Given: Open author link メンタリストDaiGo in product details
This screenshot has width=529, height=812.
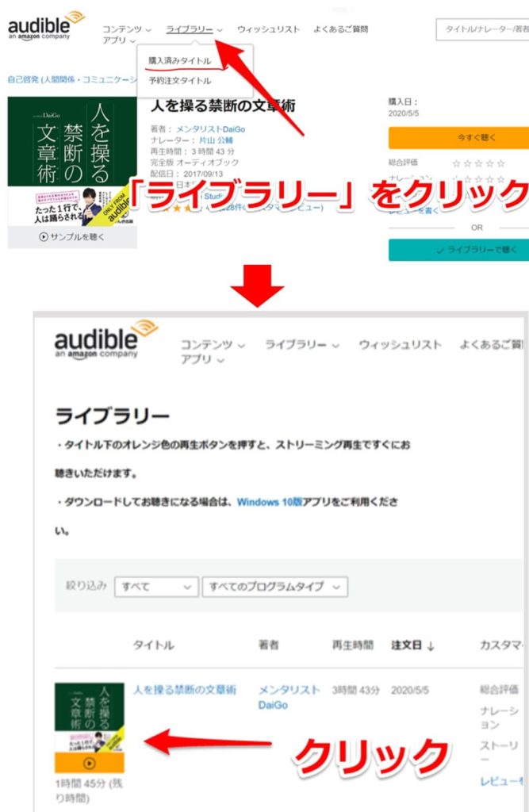Looking at the screenshot, I should coord(210,129).
